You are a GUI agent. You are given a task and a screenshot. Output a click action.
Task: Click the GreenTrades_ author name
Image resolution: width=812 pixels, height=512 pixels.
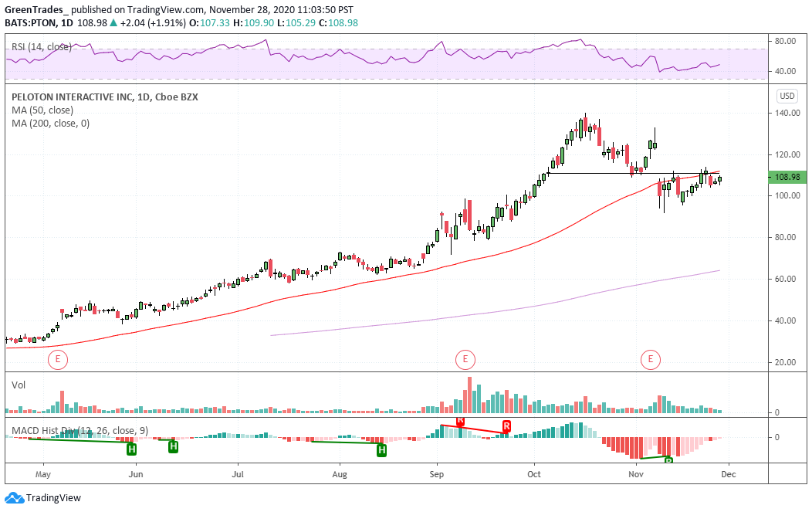(36, 10)
